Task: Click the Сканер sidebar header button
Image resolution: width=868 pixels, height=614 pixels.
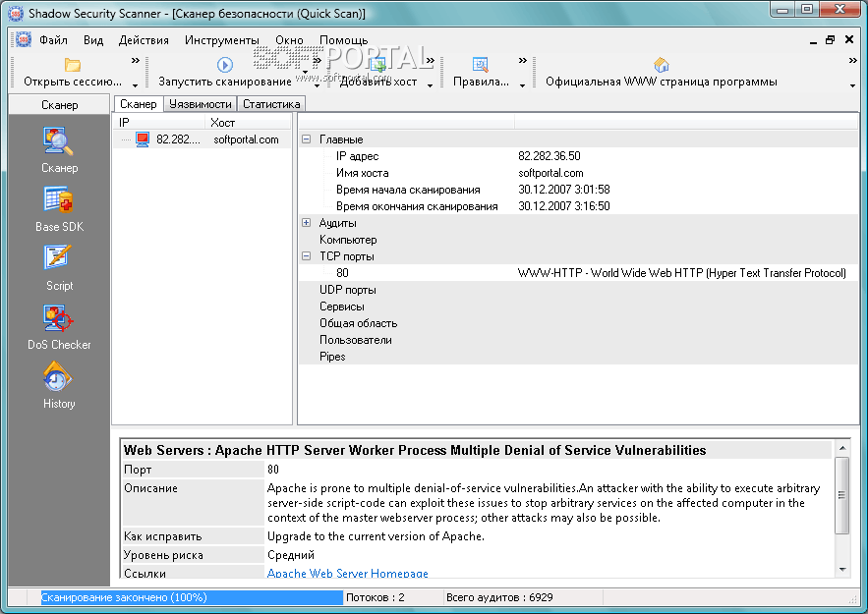Action: click(59, 104)
